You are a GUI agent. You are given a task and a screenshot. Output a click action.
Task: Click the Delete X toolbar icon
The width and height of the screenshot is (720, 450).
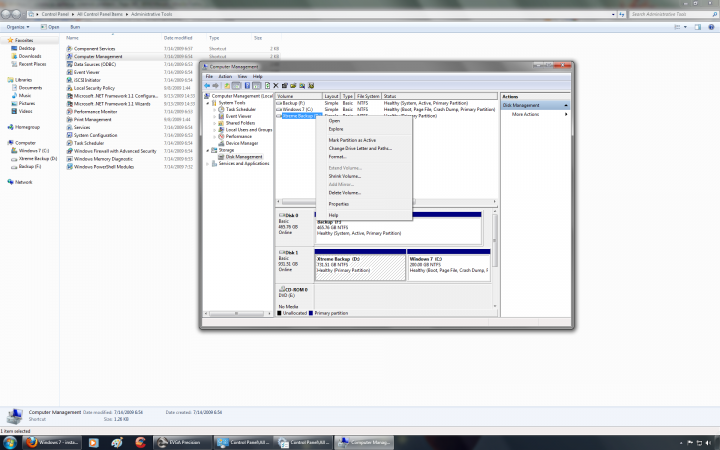tap(276, 86)
